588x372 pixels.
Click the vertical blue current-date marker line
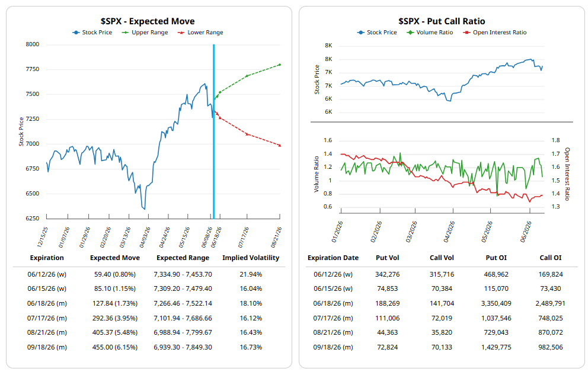214,131
